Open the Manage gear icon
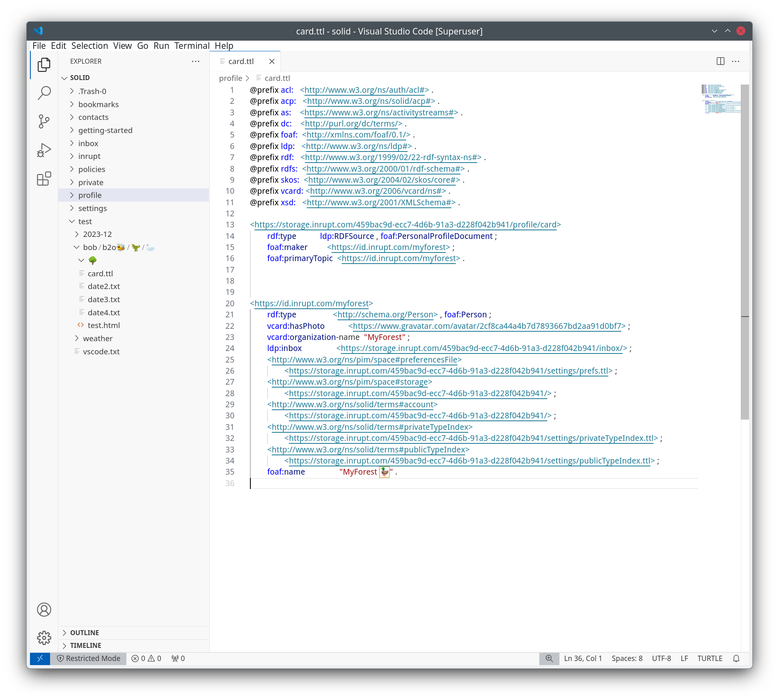This screenshot has height=700, width=779. point(44,638)
